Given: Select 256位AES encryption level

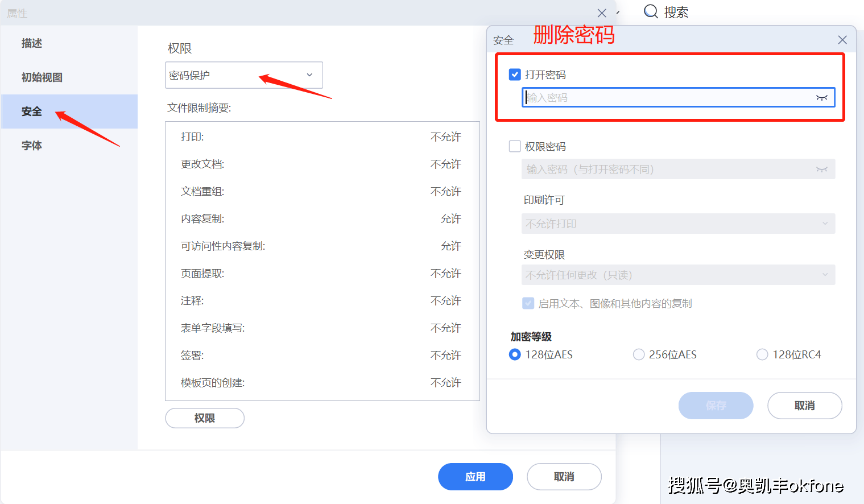Looking at the screenshot, I should pos(639,354).
